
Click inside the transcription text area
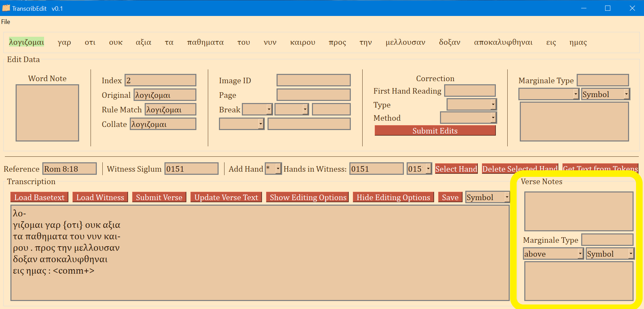pyautogui.click(x=260, y=252)
